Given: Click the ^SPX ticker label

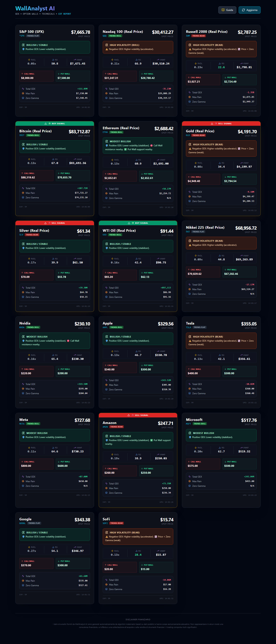Looking at the screenshot, I should pos(22,36).
